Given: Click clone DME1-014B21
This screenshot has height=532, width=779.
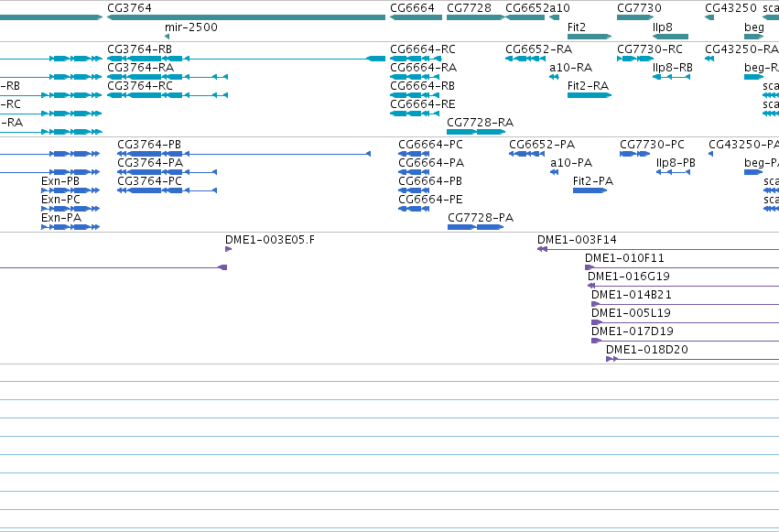Looking at the screenshot, I should (685, 305).
